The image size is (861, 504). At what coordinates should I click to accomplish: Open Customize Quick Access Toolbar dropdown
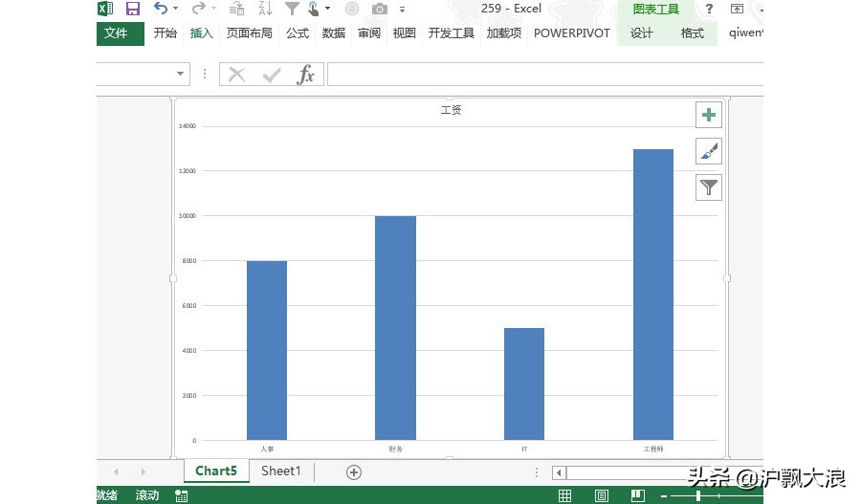click(x=403, y=10)
